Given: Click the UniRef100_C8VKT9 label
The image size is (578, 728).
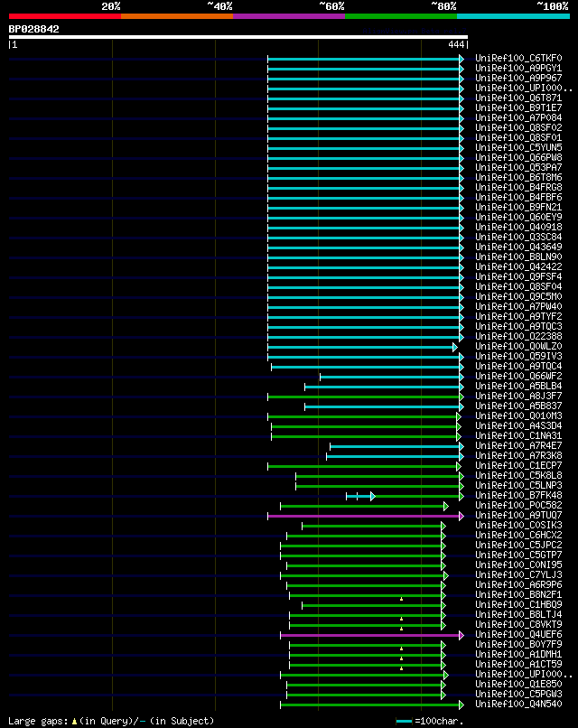Looking at the screenshot, I should pos(518,625).
